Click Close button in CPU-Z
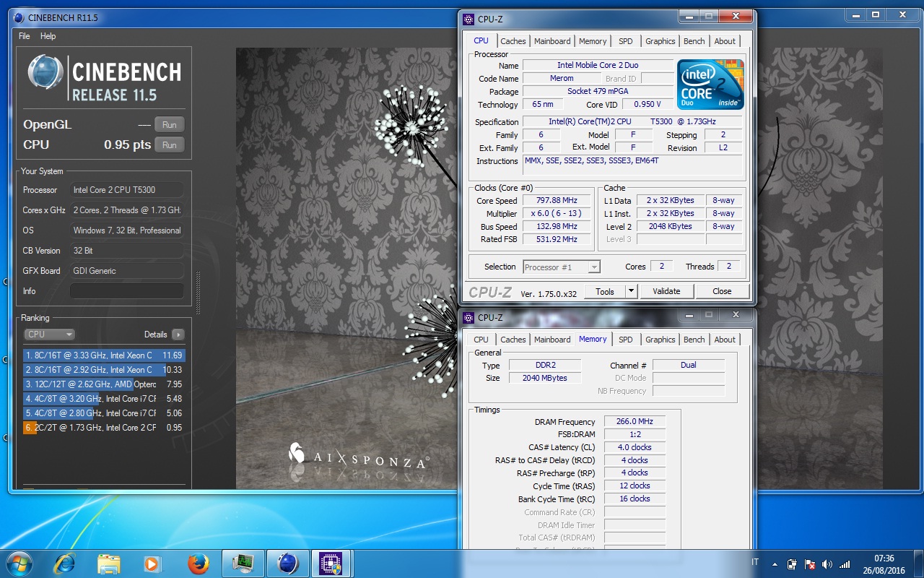Viewport: 924px width, 578px height. pyautogui.click(x=722, y=291)
